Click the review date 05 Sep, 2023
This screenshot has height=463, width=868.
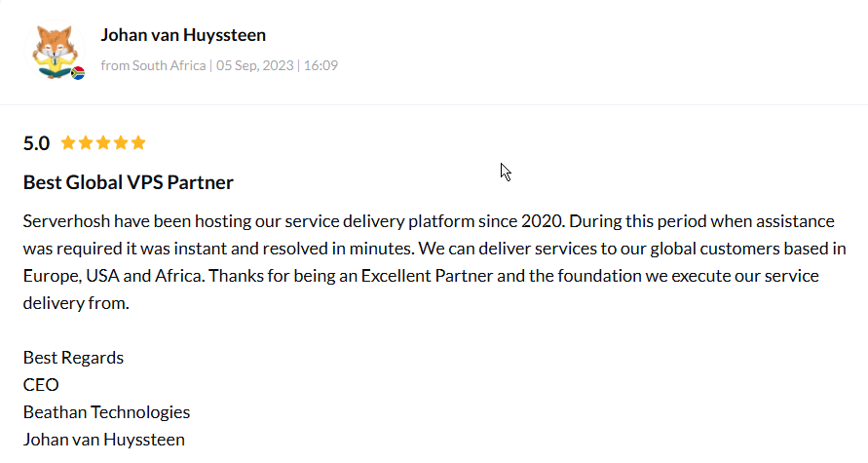click(x=254, y=66)
